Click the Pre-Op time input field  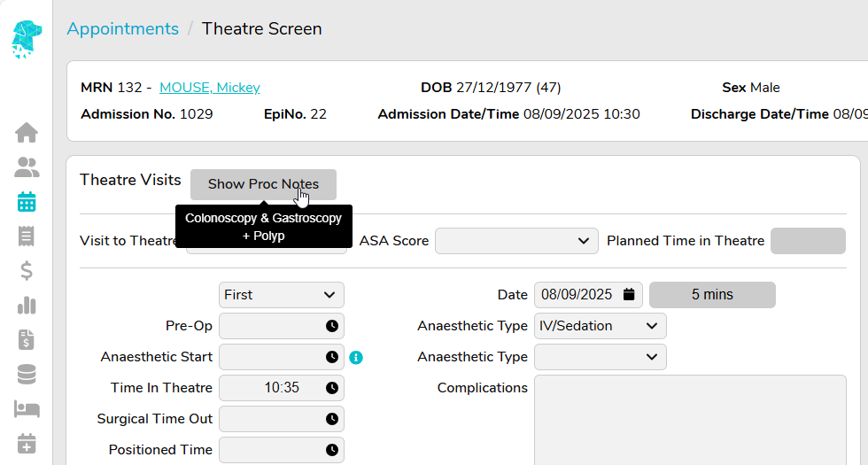click(282, 326)
